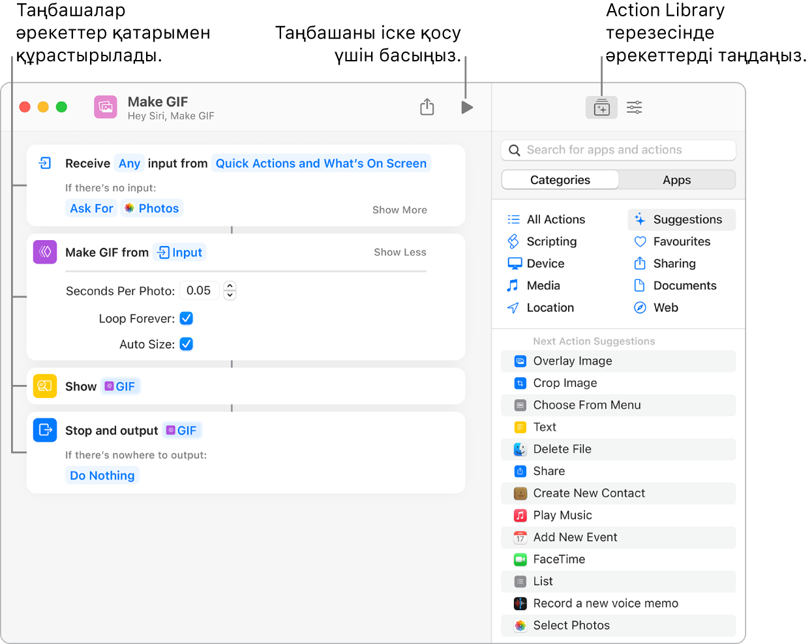This screenshot has width=812, height=644.
Task: Click the Share icon in title bar
Action: (x=427, y=107)
